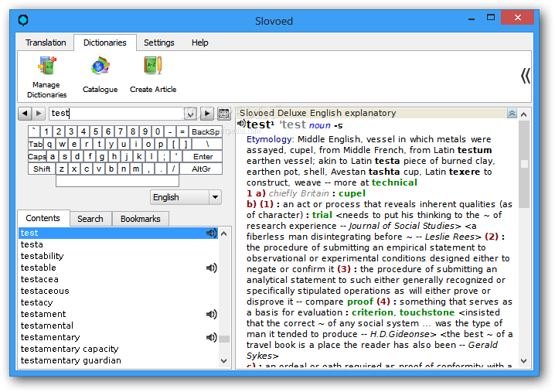
Task: Open the search history dropdown
Action: click(190, 114)
